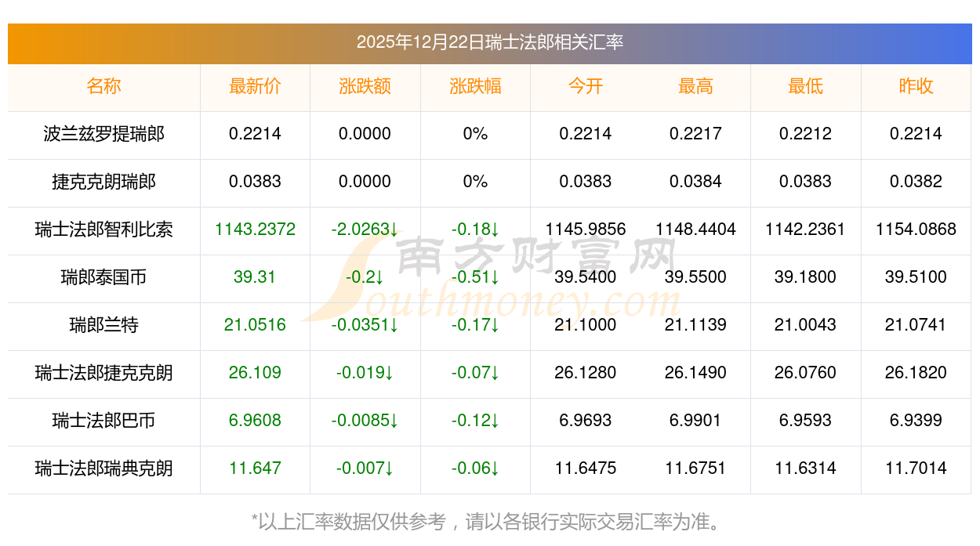
Task: Select the 波兰兹罗提瑞郎 row name
Action: [103, 134]
